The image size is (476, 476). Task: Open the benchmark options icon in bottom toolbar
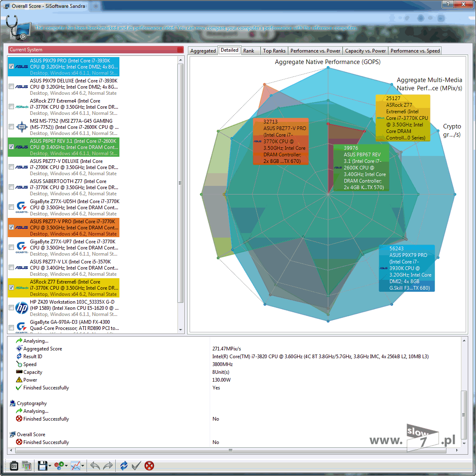pyautogui.click(x=14, y=465)
